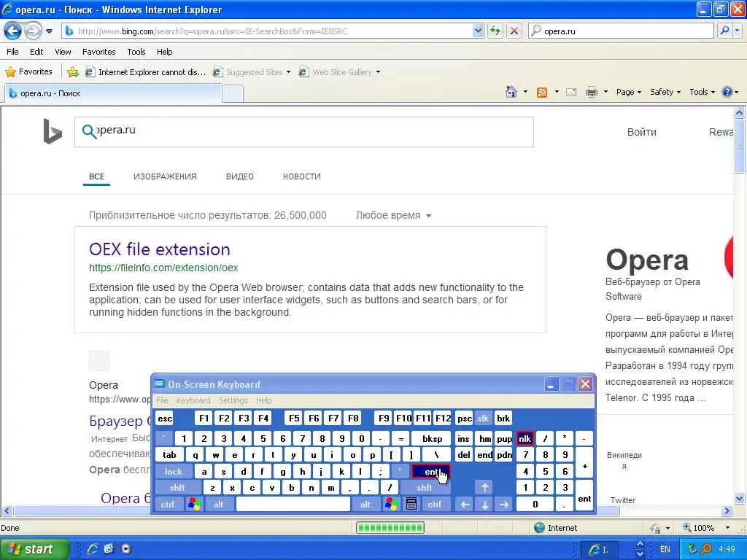Click the Help question mark icon
Image resolution: width=747 pixels, height=560 pixels.
(x=727, y=92)
